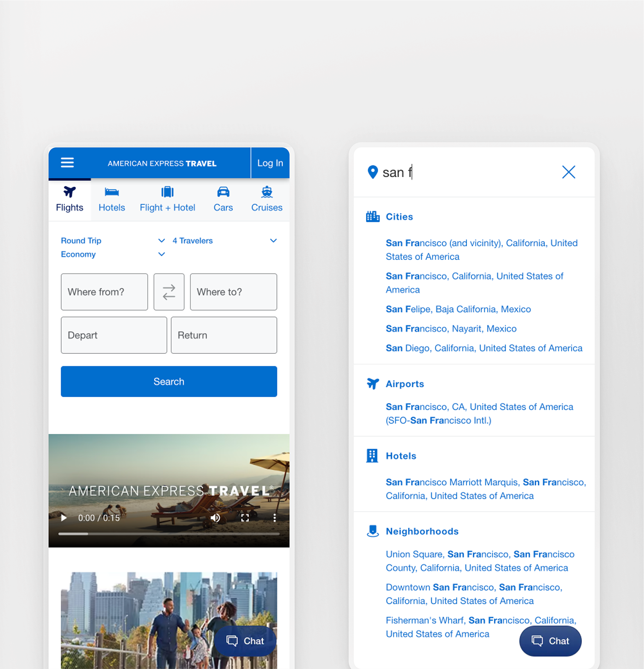The image size is (644, 669).
Task: Expand the Round Trip dropdown
Action: [113, 241]
